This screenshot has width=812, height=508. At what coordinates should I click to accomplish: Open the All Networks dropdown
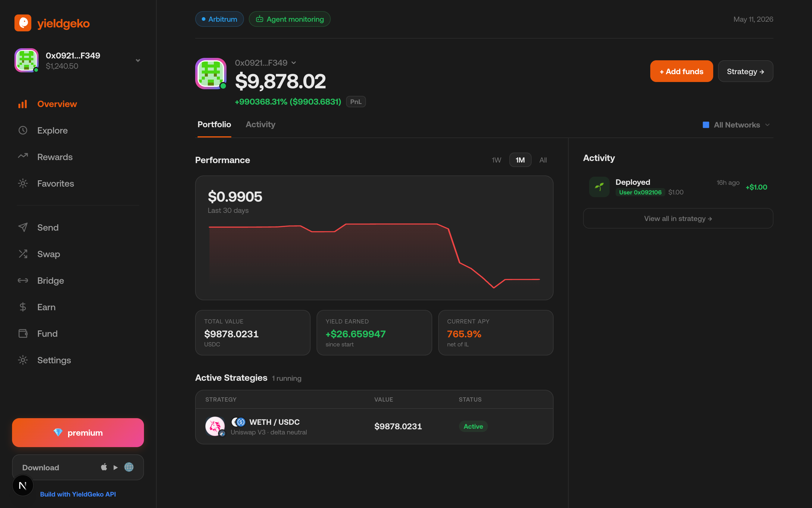click(x=736, y=125)
